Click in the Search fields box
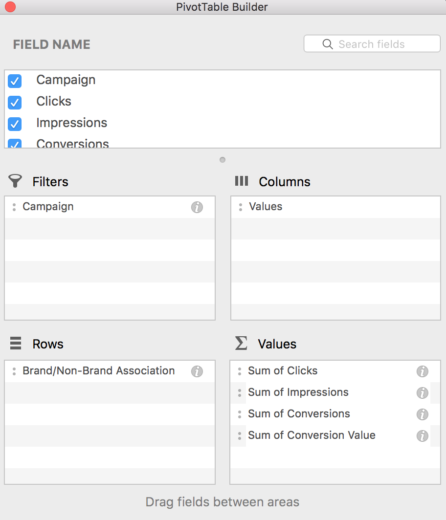This screenshot has width=446, height=520. pos(372,44)
